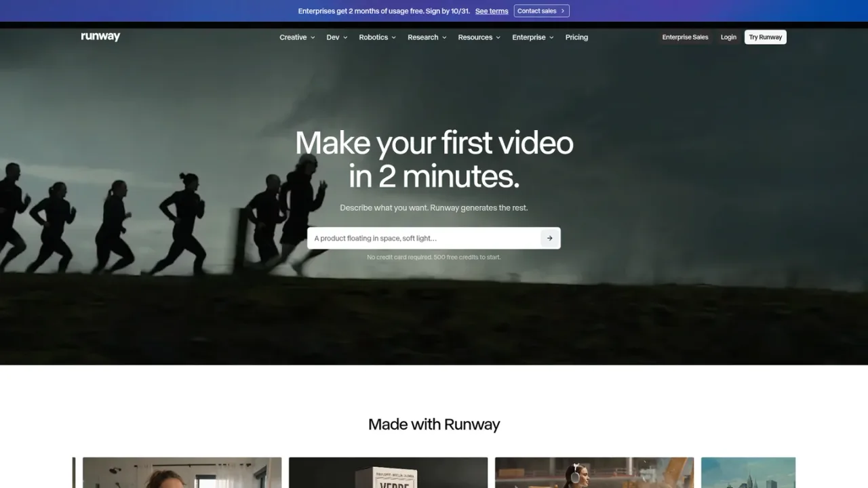Click the 'Make your first video' headline
The width and height of the screenshot is (868, 488).
(434, 159)
